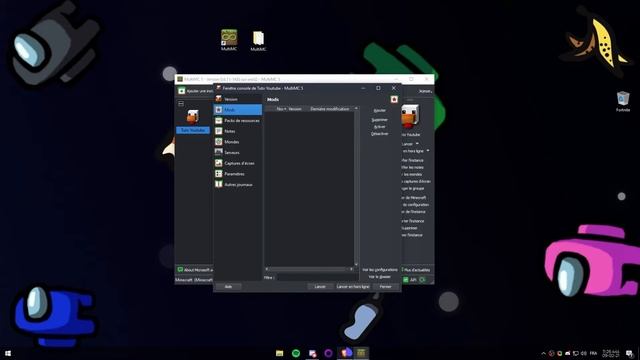Click the mods list horizontal scrollbar
Screen dimensions: 640x360
click(x=309, y=269)
